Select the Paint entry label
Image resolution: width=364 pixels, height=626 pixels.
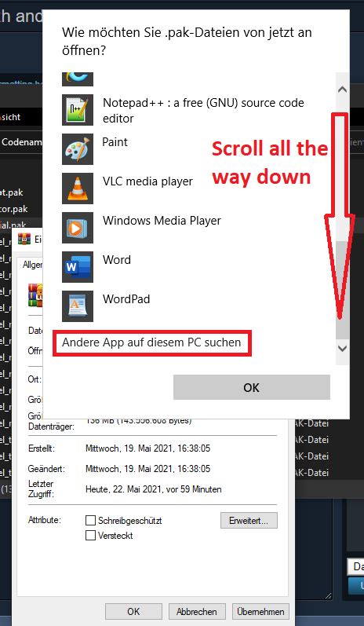115,142
